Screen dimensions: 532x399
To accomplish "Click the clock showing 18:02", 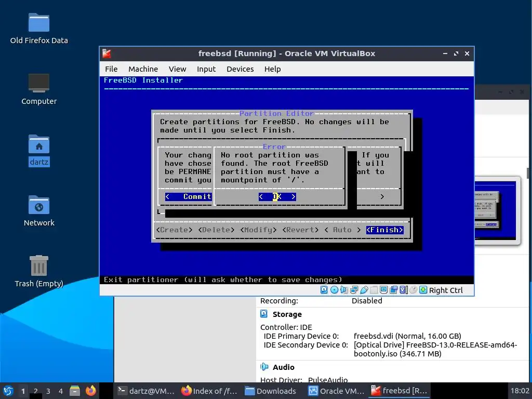I will [520, 391].
